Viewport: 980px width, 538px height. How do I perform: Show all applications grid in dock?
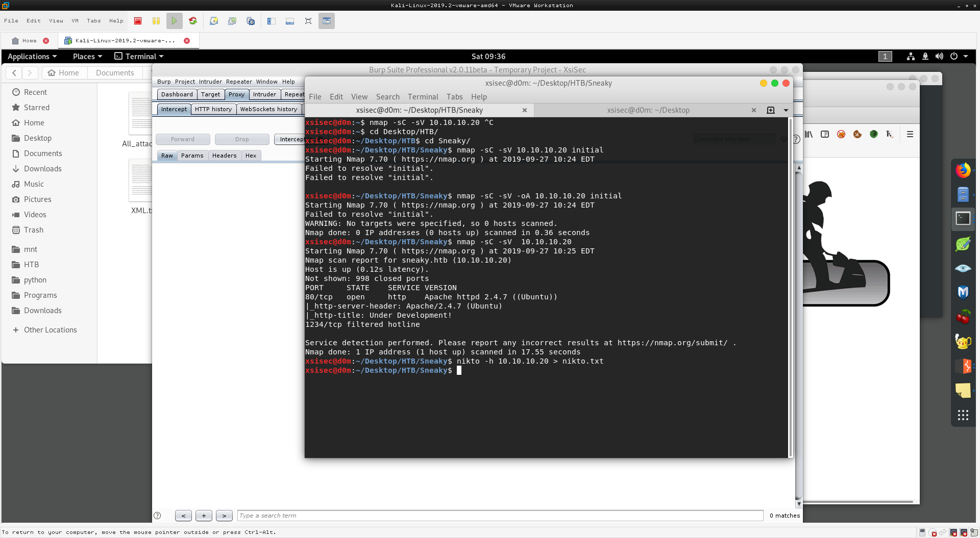pos(963,415)
